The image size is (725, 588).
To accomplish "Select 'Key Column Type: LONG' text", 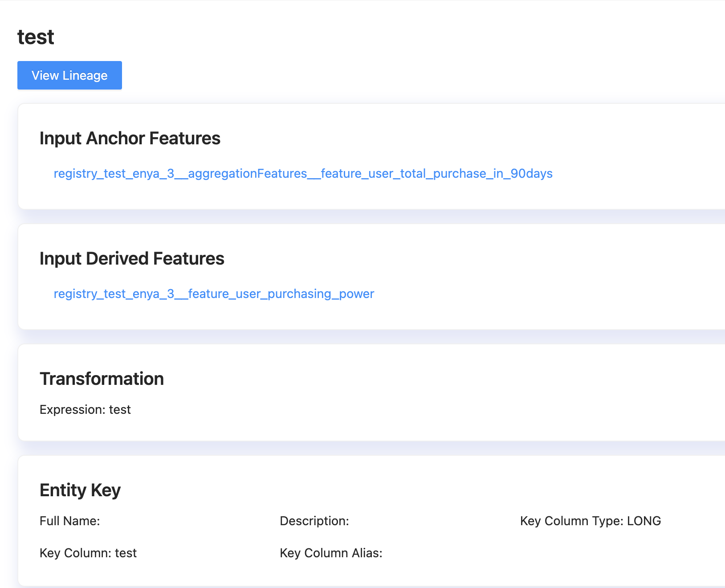I will 591,521.
